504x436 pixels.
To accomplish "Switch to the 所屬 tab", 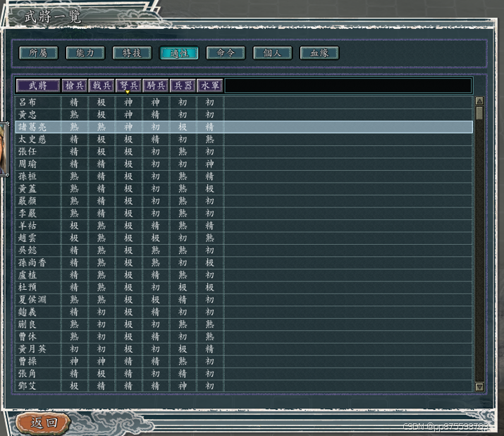I will (39, 53).
